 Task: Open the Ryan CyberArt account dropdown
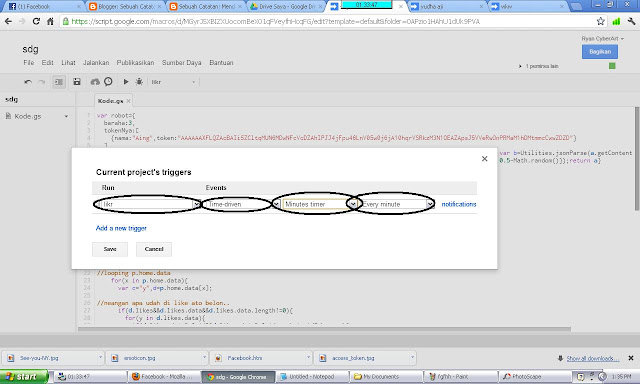(603, 38)
